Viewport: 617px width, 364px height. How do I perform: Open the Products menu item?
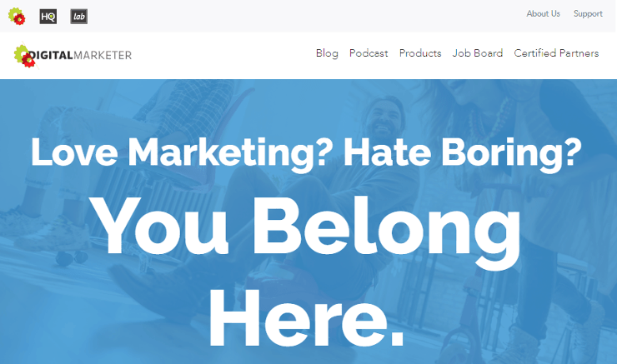(x=420, y=53)
